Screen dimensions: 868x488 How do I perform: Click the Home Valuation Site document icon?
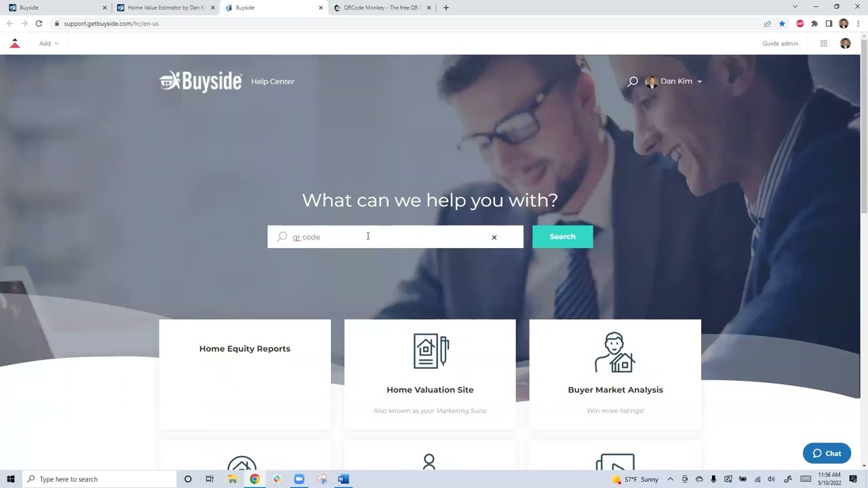coord(431,351)
